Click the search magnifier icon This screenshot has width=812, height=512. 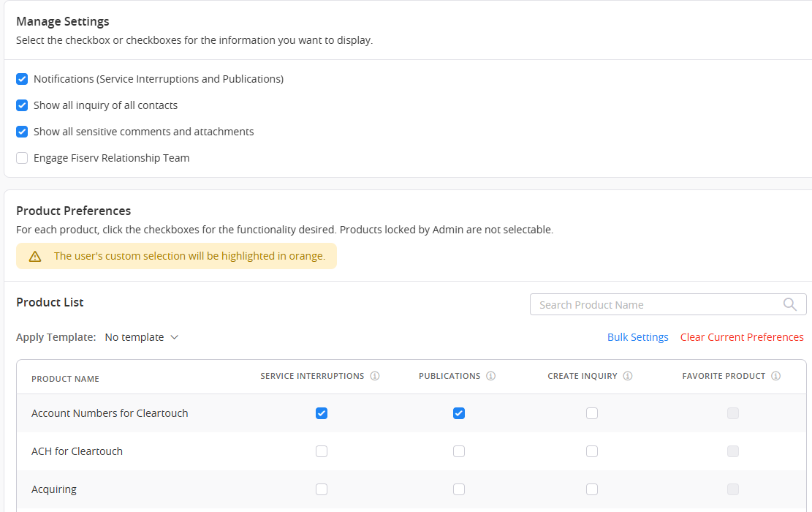[789, 305]
